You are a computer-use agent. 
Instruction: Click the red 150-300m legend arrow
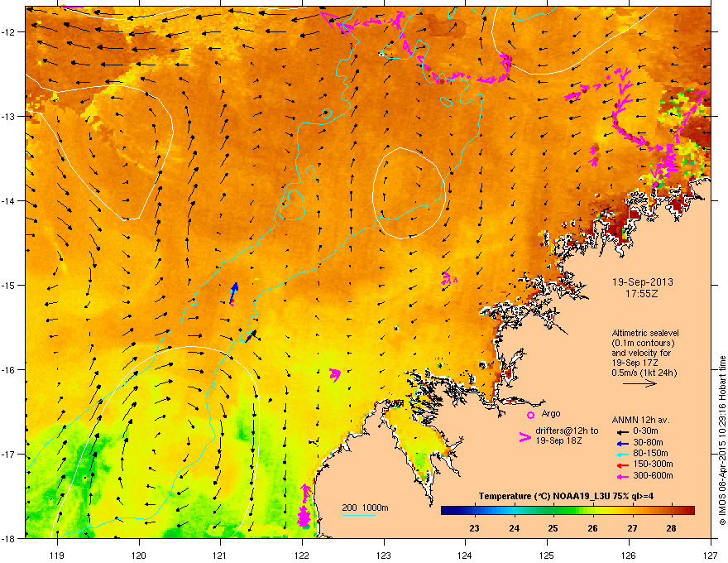pyautogui.click(x=623, y=465)
